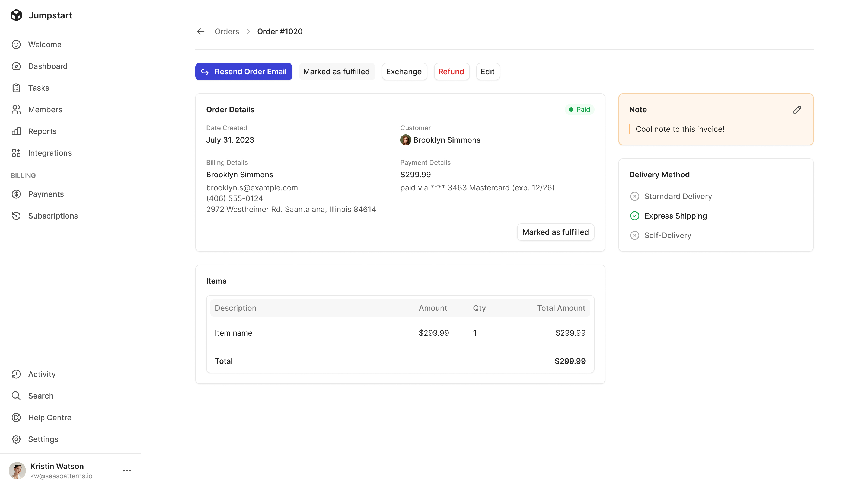Click the Subscriptions refresh icon

point(16,216)
